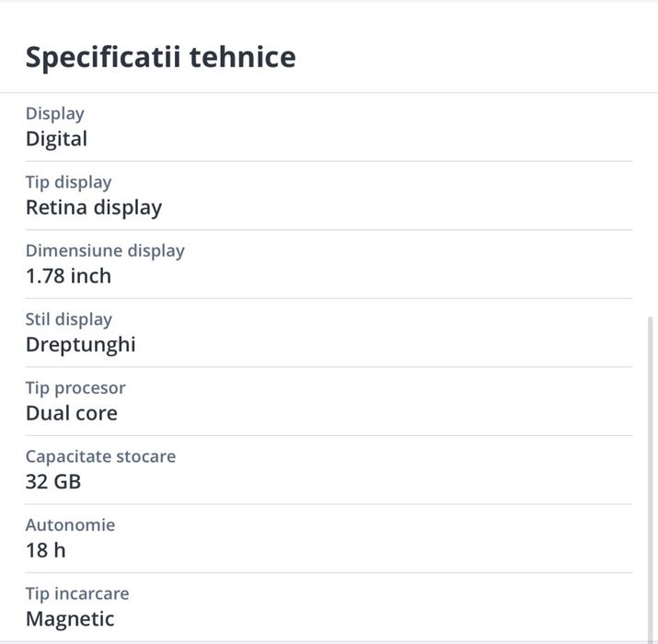Click the 'Tip incarcare' label
The height and width of the screenshot is (644, 658).
click(x=77, y=593)
